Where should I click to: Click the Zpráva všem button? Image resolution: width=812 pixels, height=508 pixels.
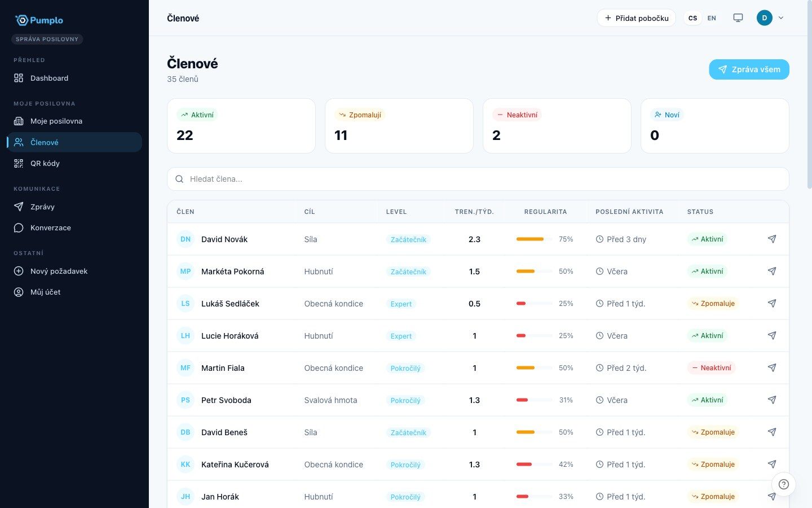click(749, 69)
